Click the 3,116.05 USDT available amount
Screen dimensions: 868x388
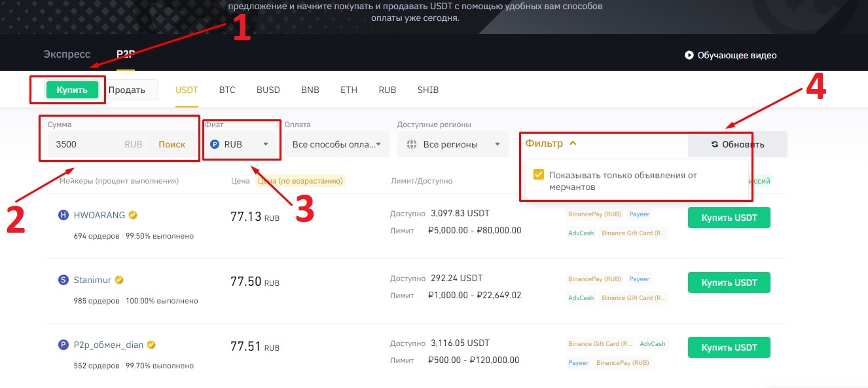point(460,343)
